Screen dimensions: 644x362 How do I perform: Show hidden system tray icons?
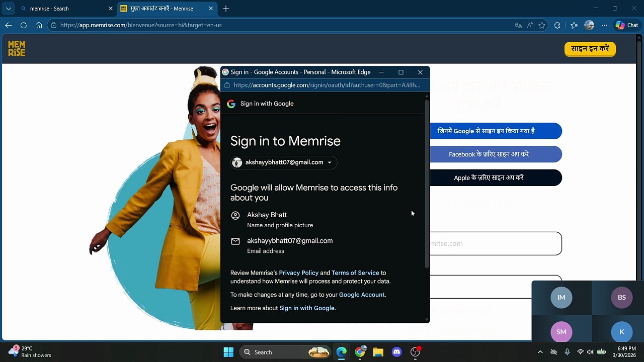click(x=540, y=352)
